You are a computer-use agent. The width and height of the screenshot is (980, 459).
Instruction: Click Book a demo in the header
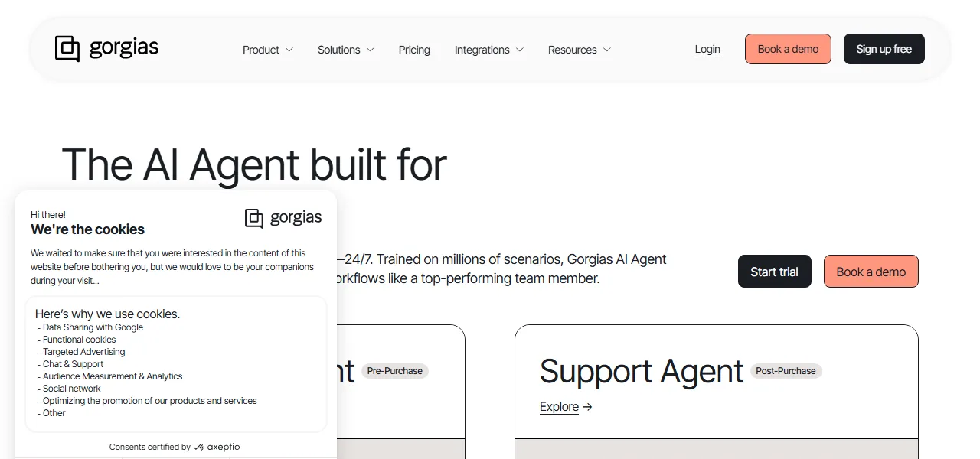(788, 49)
